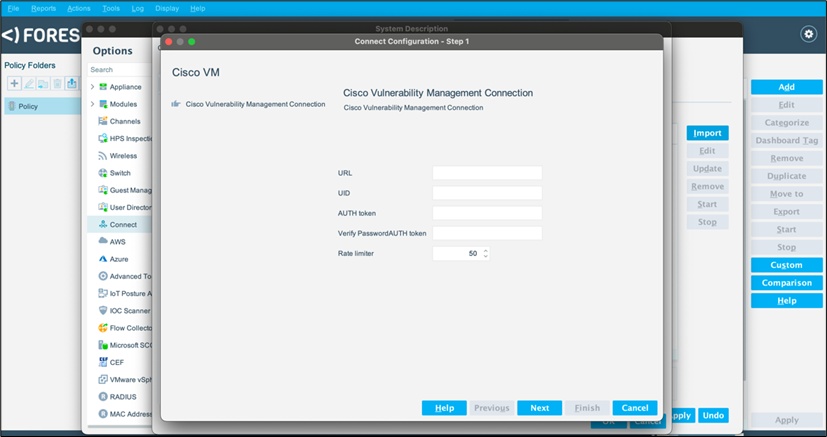
Task: Click the IoT Posture icon in Options
Action: (103, 294)
